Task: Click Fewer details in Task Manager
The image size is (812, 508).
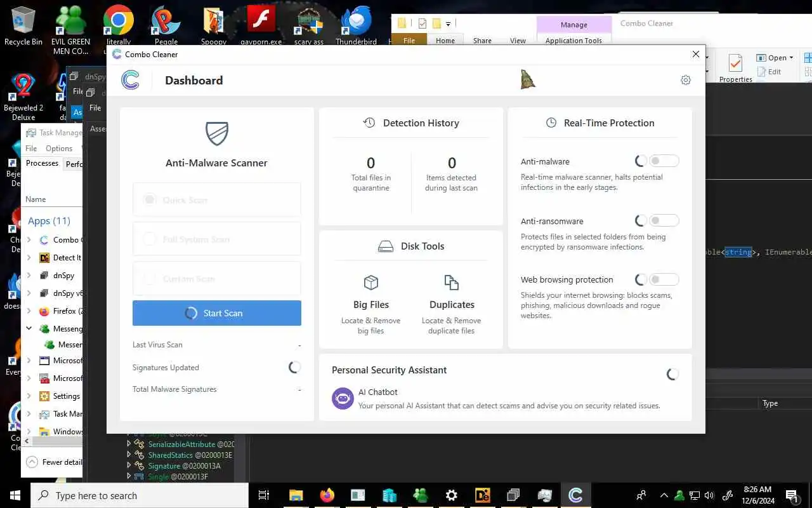Action: (x=55, y=462)
